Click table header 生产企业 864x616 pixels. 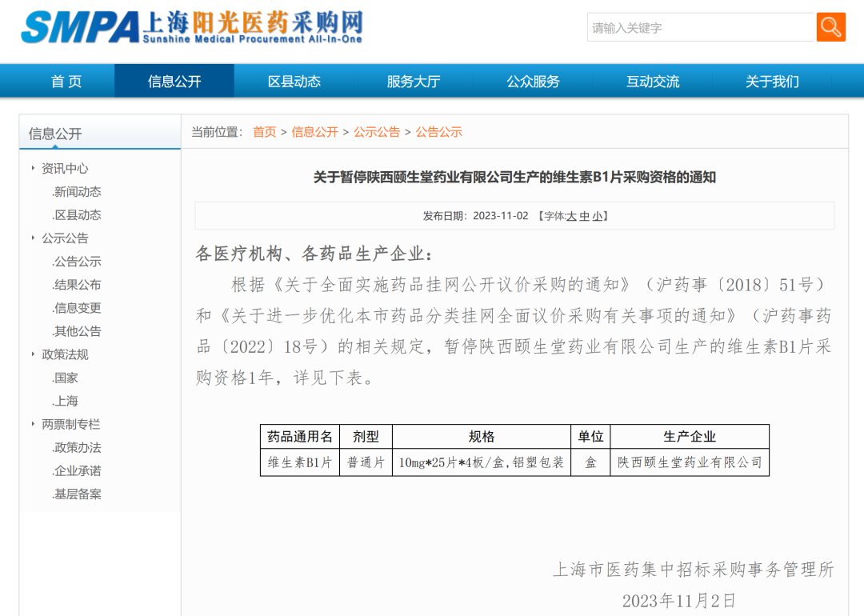click(690, 437)
